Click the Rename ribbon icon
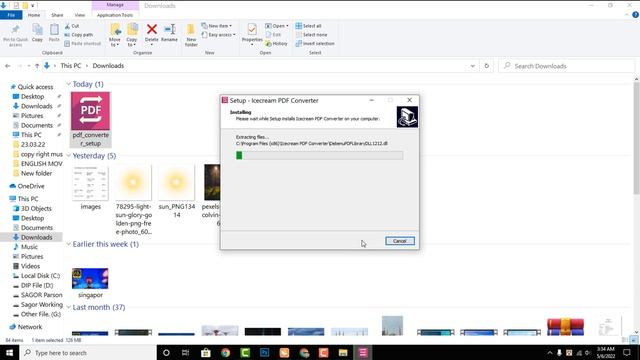 click(169, 29)
